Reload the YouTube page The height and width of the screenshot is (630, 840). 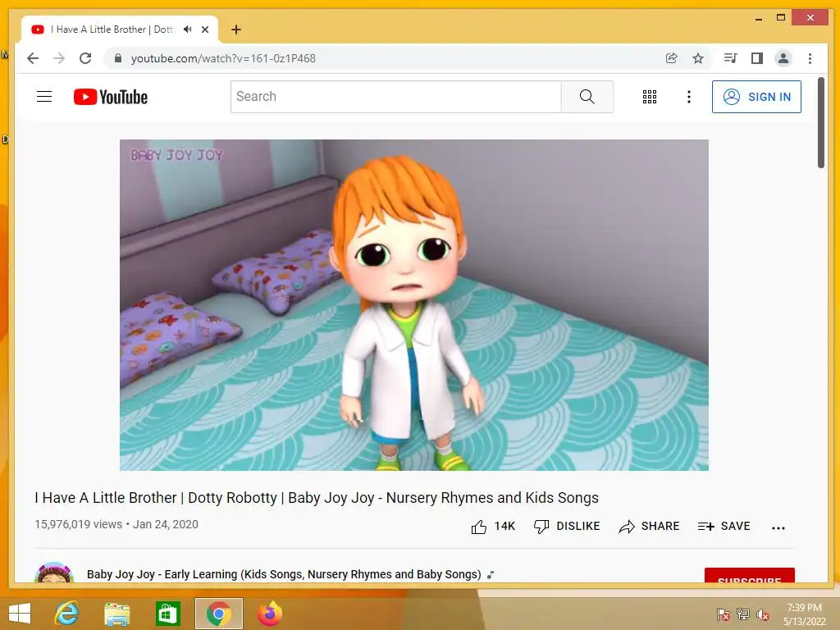point(85,58)
